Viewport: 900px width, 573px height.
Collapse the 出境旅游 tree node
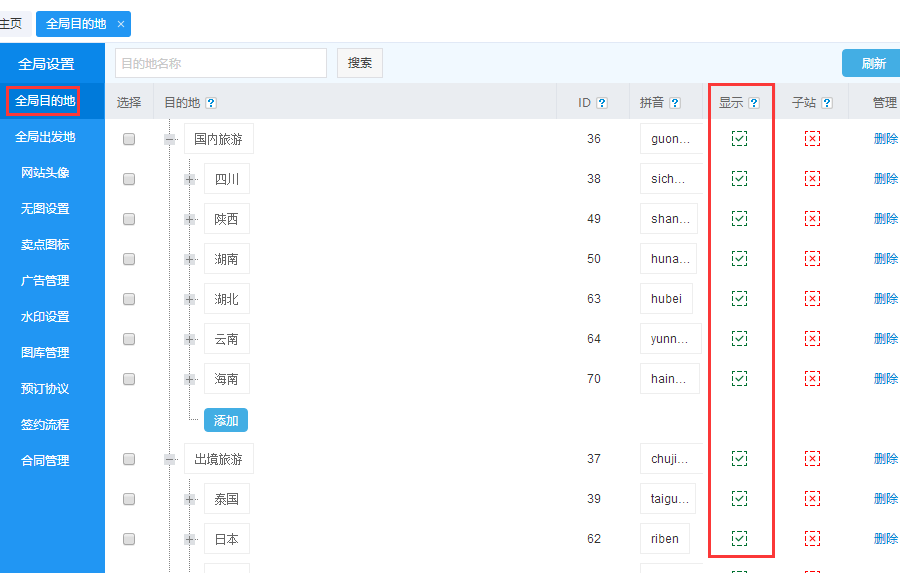coord(170,459)
